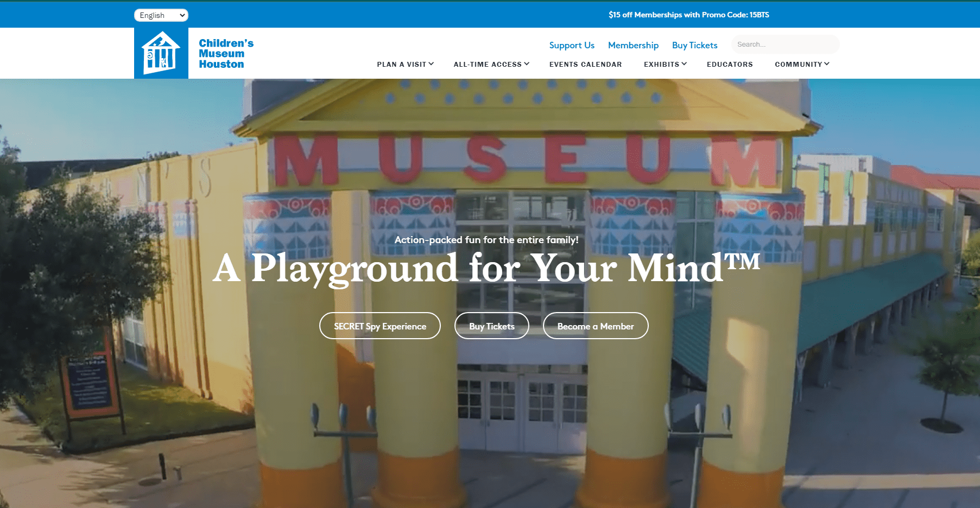Go to the Educators page
This screenshot has height=508, width=980.
[730, 64]
